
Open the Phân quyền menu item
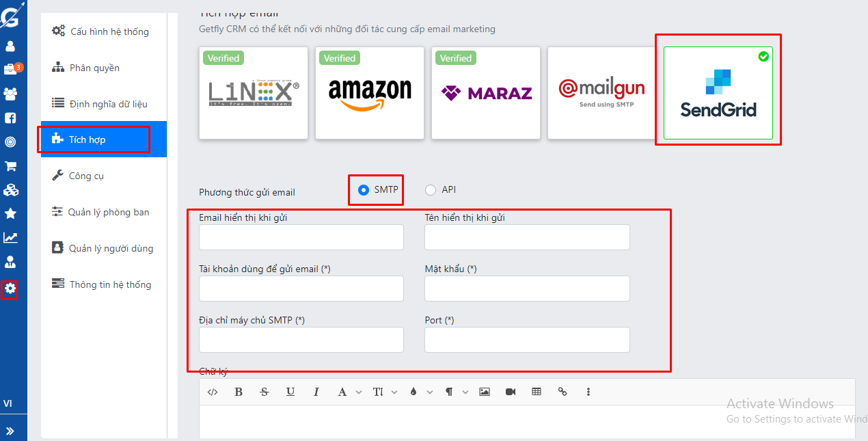click(94, 68)
